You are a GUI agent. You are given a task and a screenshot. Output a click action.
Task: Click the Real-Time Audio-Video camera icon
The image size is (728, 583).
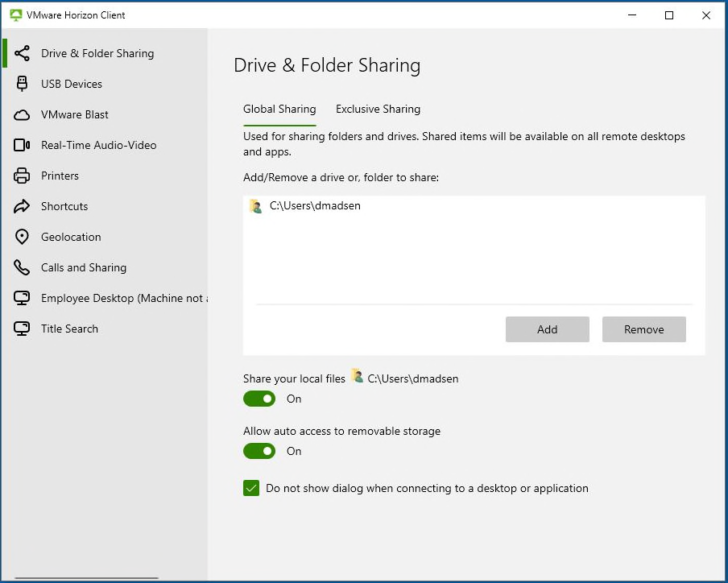click(x=22, y=145)
